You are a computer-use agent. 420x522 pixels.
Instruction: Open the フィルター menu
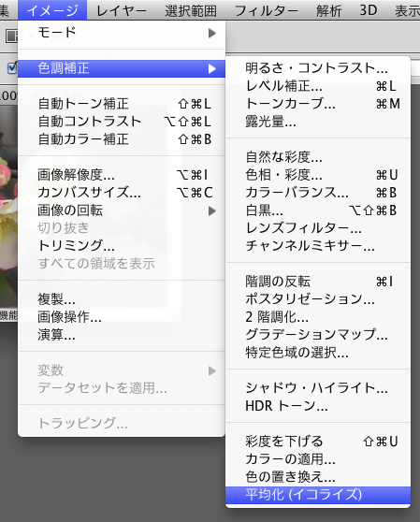(x=267, y=10)
